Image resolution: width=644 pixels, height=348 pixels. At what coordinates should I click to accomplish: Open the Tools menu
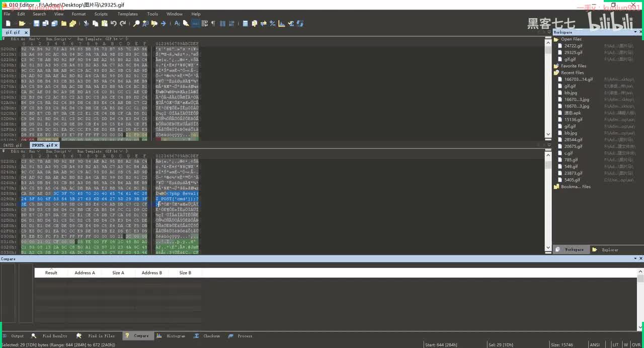tap(152, 14)
